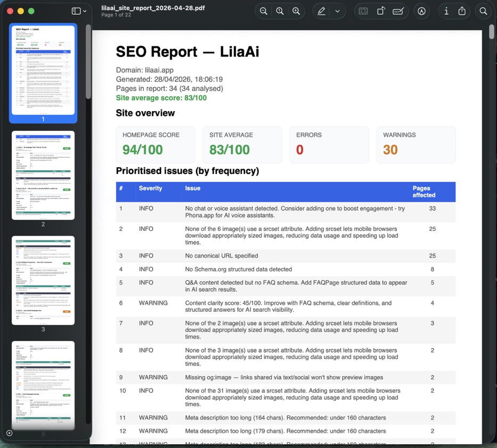497x448 pixels.
Task: Click 'Missing og:image' warning issue
Action: (284, 377)
